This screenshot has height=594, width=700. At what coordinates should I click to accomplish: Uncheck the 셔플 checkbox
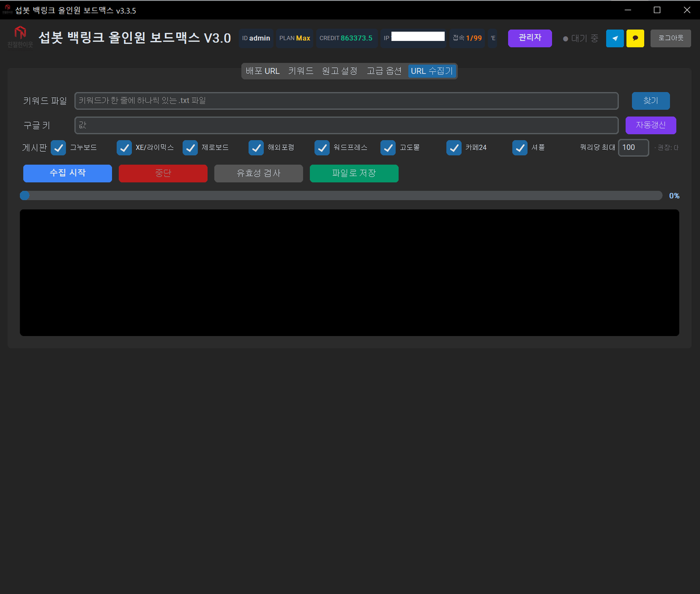point(520,148)
